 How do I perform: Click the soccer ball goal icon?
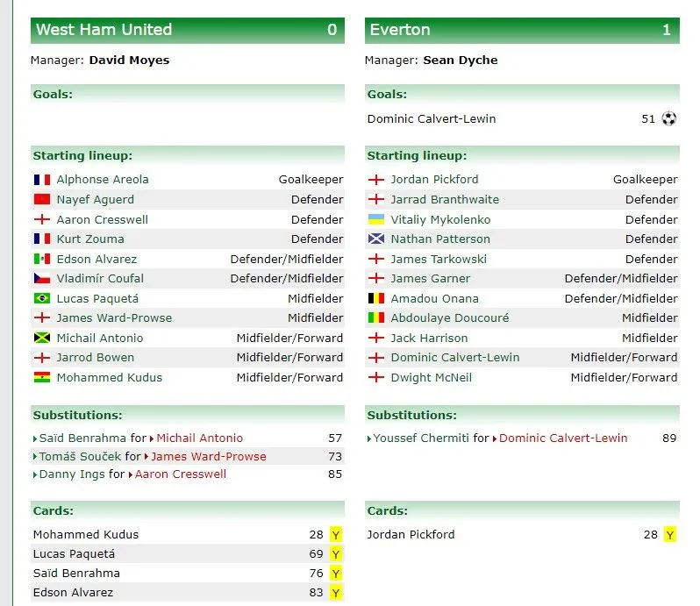[669, 118]
